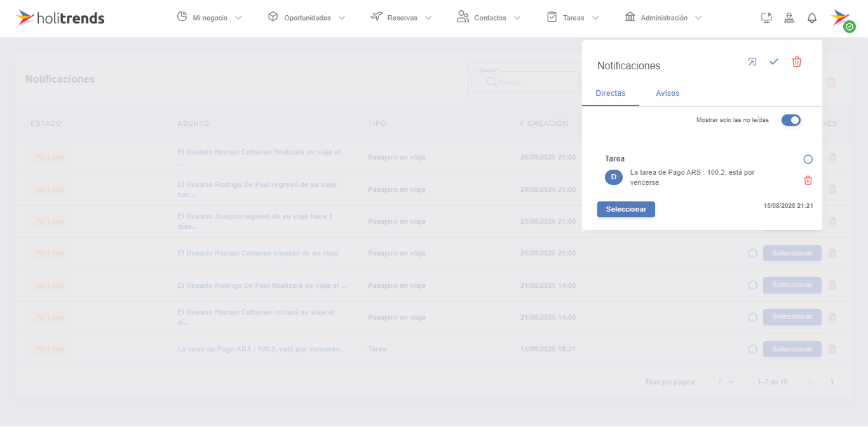
Task: Open the notifications bell icon
Action: [811, 17]
